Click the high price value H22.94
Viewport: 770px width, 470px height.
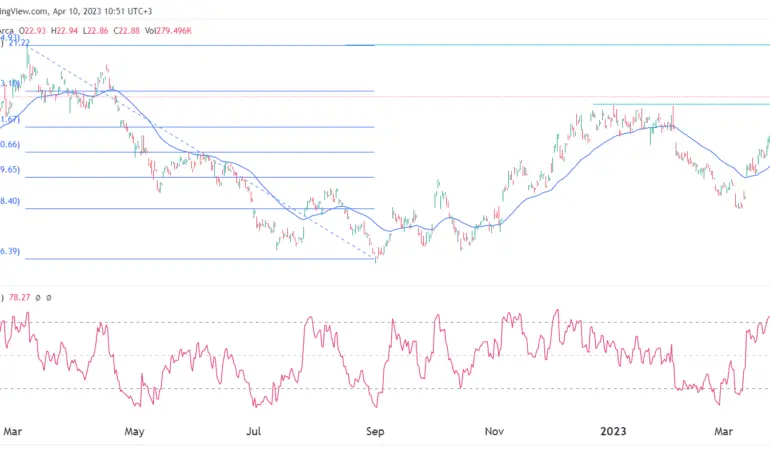click(x=64, y=31)
